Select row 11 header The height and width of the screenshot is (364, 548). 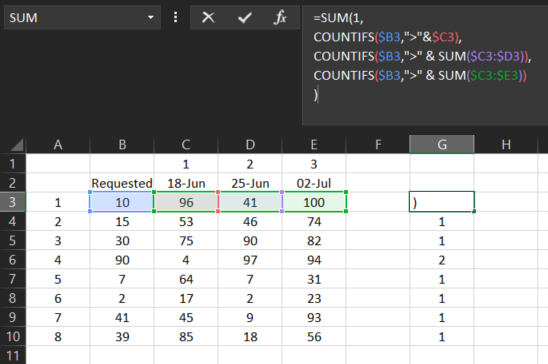coord(13,355)
